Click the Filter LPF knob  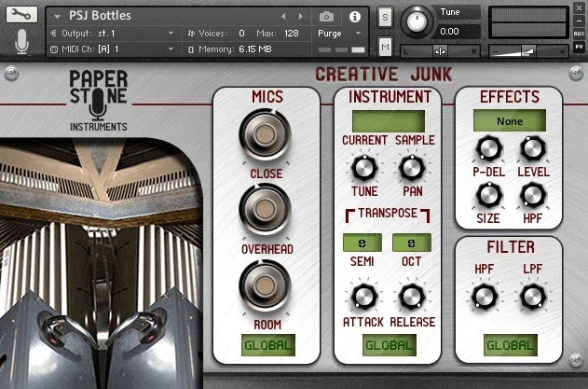click(532, 297)
